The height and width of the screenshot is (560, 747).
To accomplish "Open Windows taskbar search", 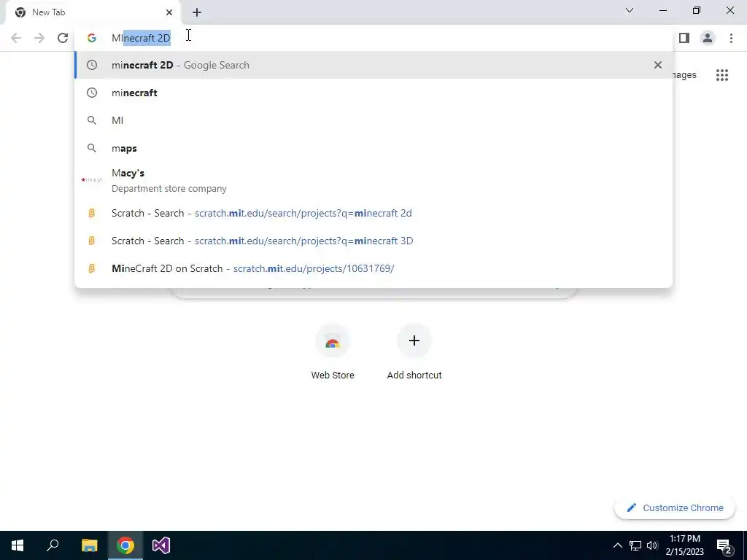I will pos(53,545).
